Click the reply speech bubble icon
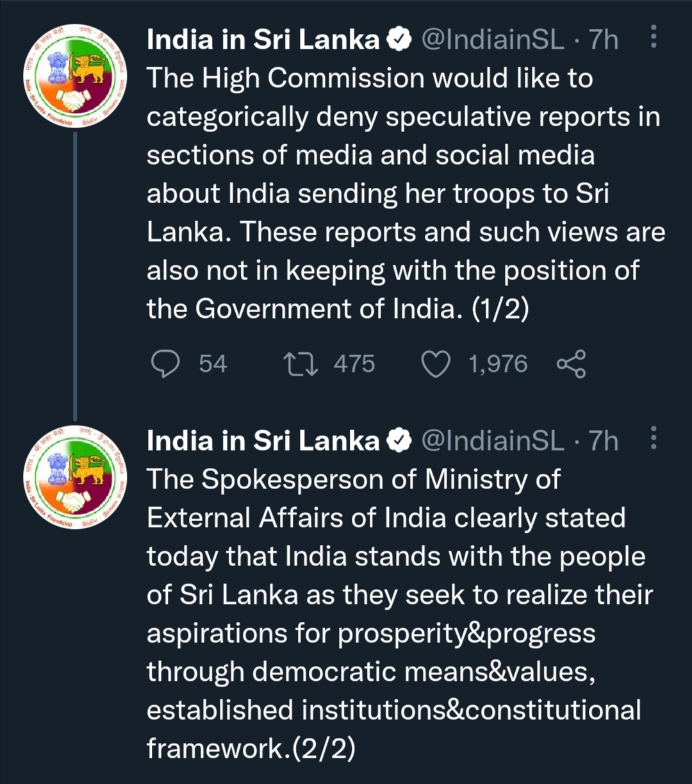Screen dimensions: 692x784 point(165,364)
